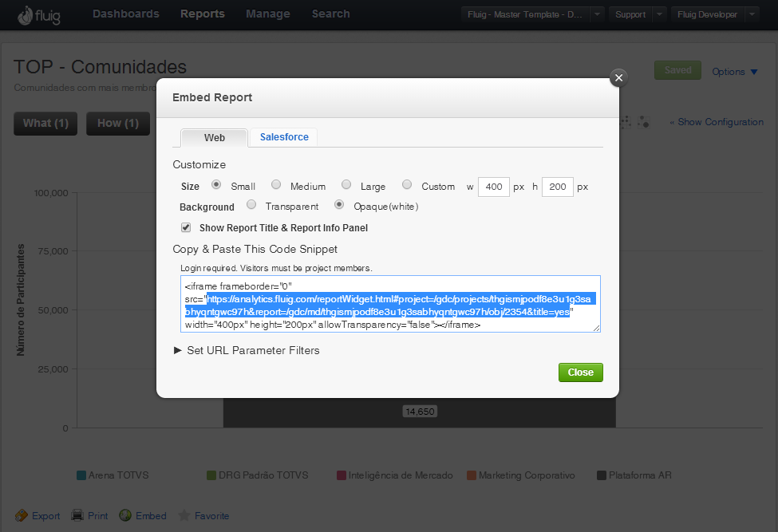Click the Inteligência de Mercado legend swatch
778x532 pixels.
[x=342, y=475]
